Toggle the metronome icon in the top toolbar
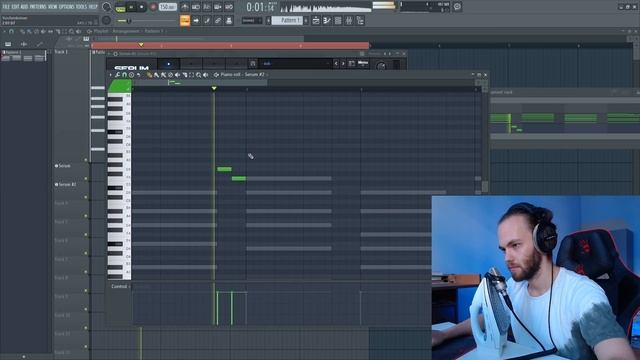 184,7
